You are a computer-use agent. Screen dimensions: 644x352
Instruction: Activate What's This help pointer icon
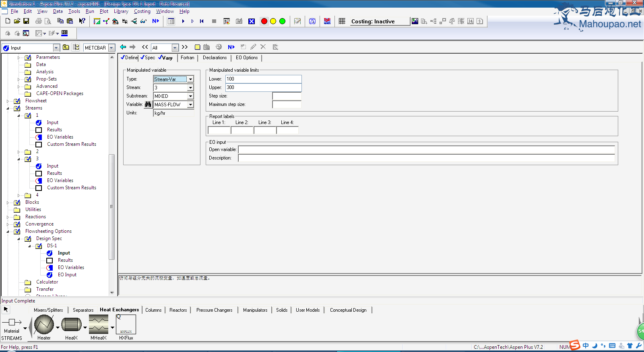coord(82,21)
